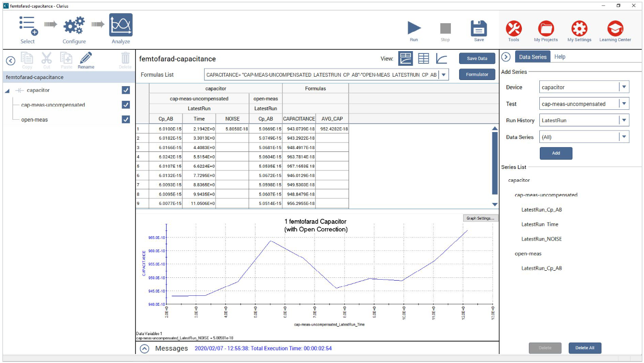Save the project using the Save icon

click(x=478, y=27)
